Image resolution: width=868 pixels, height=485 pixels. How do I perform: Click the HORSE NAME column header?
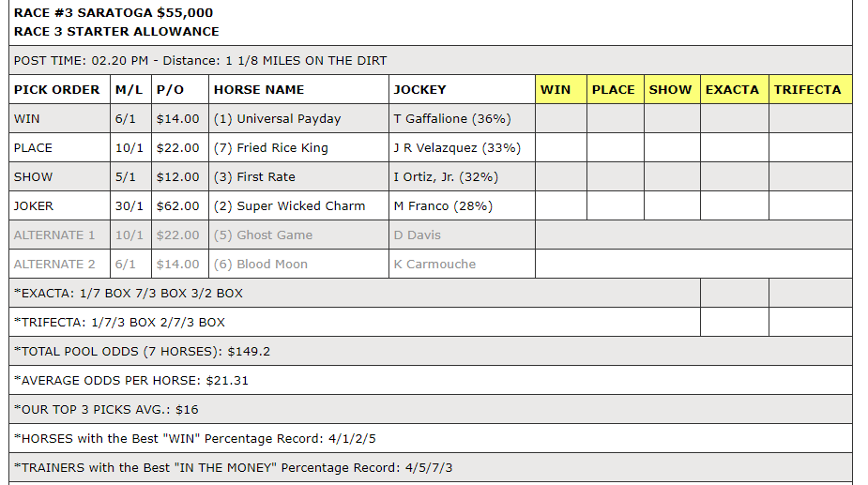pyautogui.click(x=259, y=90)
